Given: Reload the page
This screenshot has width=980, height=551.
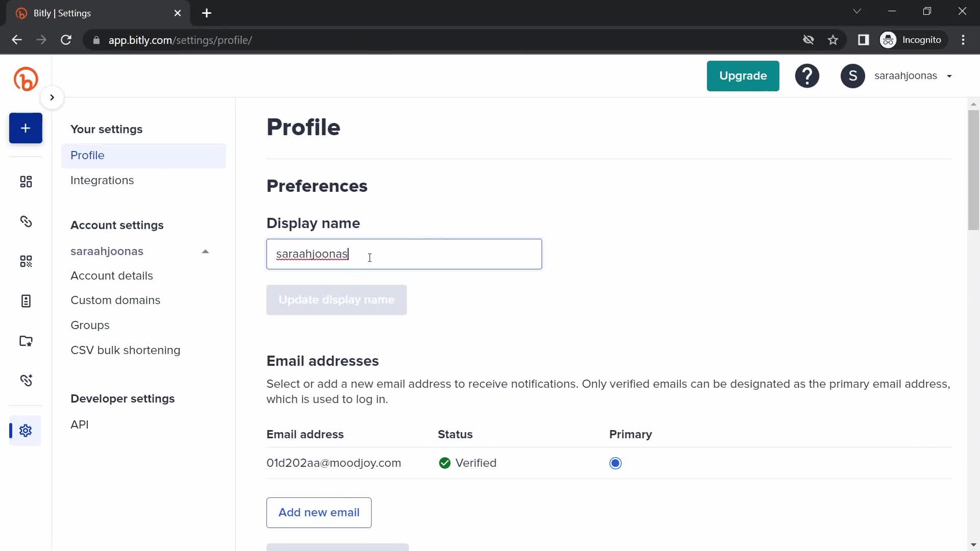Looking at the screenshot, I should [x=66, y=40].
